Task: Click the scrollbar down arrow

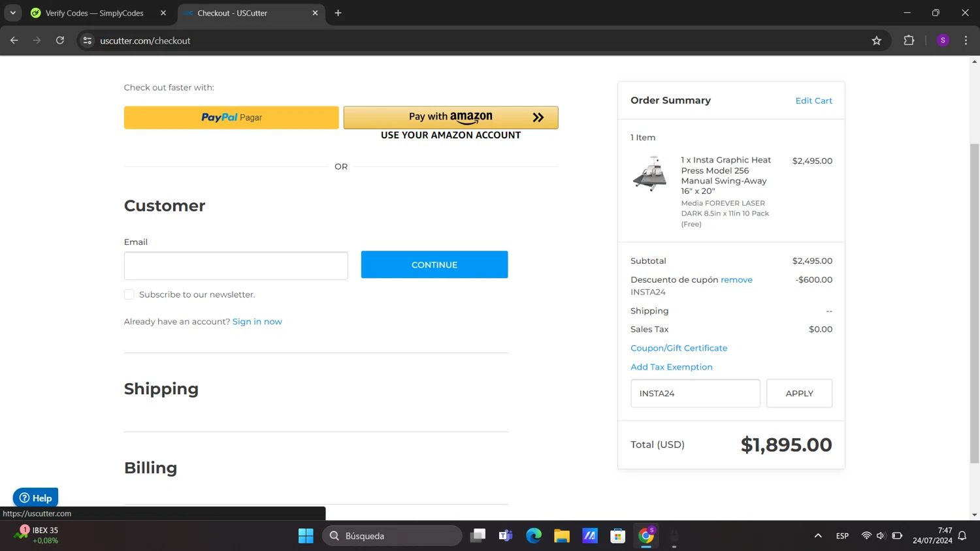Action: [x=975, y=514]
